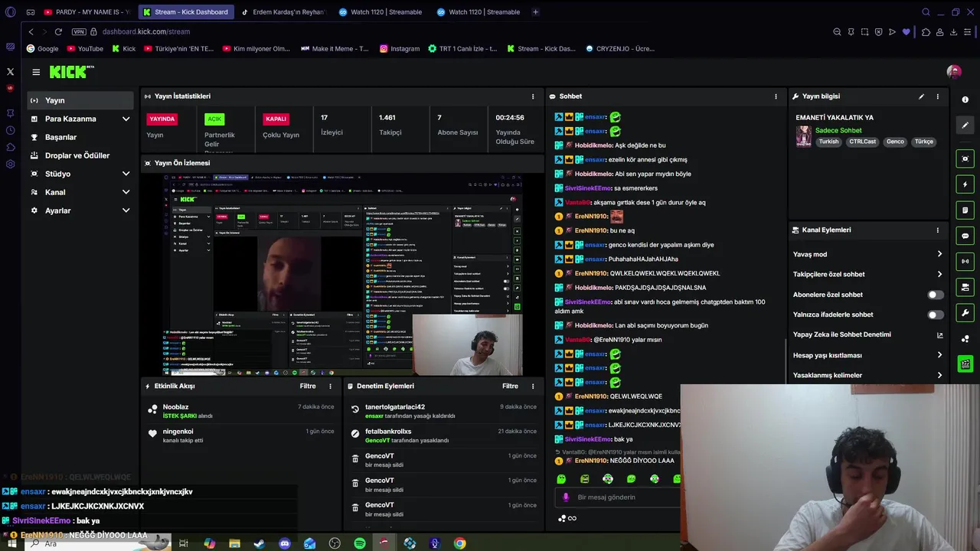Viewport: 980px width, 551px height.
Task: Click the purple heart bookmark icon in address bar
Action: point(906,31)
